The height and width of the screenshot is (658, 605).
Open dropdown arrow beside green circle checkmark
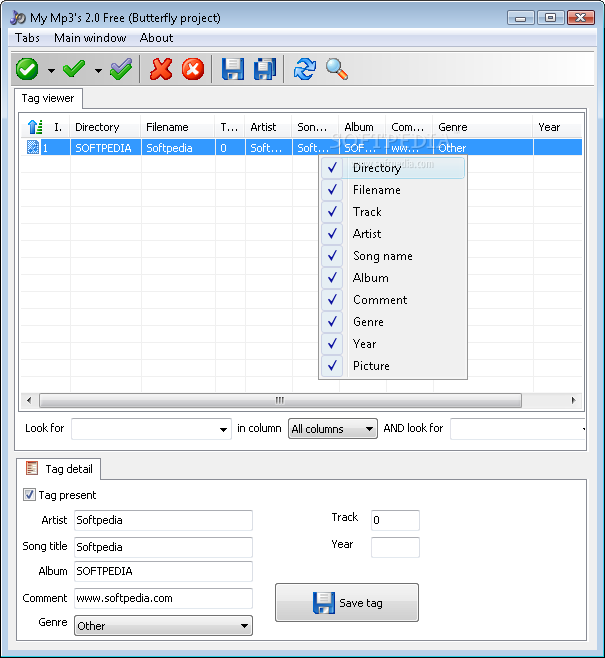click(51, 70)
